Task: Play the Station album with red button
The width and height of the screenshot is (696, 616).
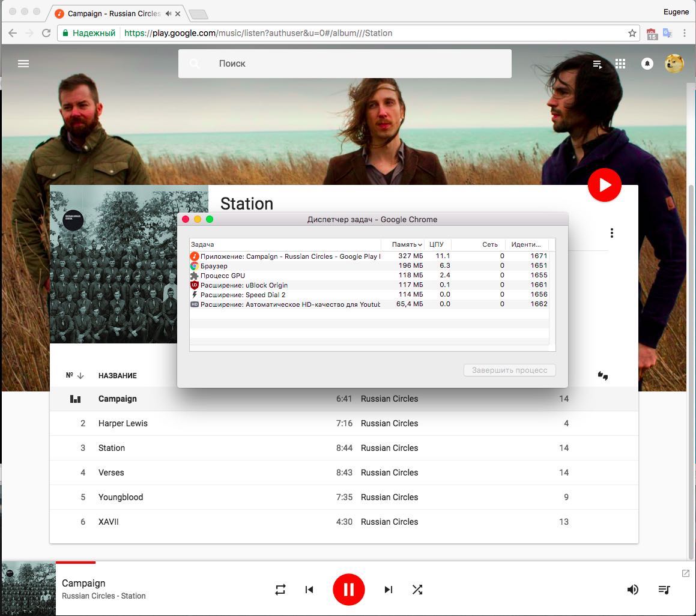Action: (x=604, y=185)
